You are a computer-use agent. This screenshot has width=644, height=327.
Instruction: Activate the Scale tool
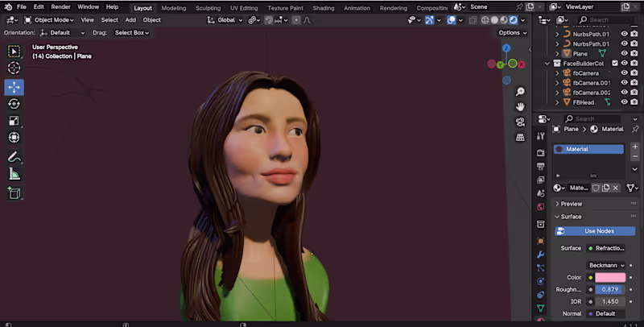point(14,121)
